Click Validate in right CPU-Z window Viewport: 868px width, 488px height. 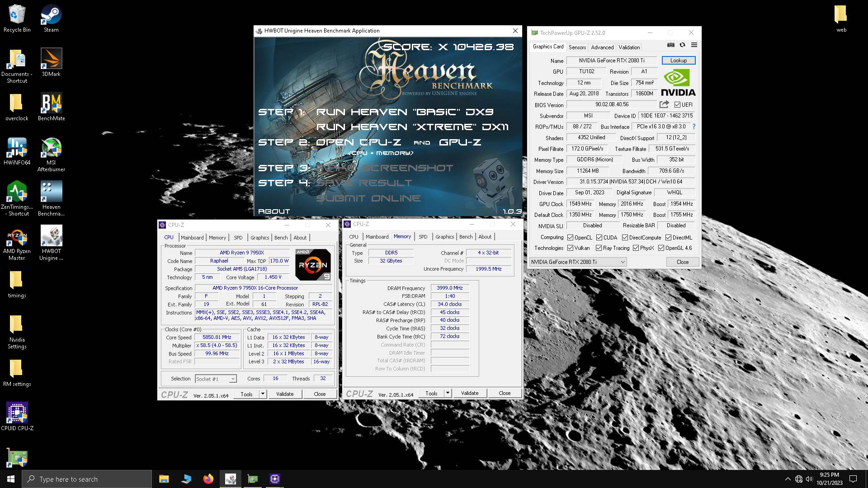[470, 393]
